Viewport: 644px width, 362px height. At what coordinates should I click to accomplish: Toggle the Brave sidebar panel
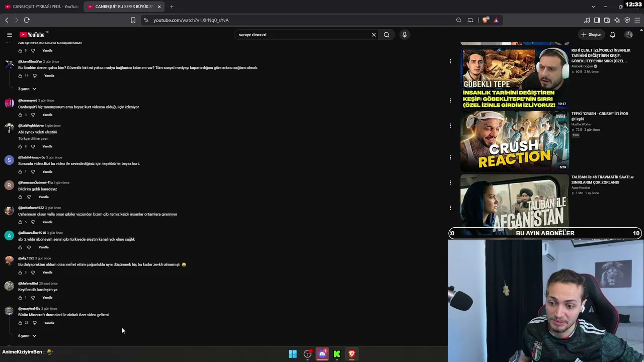tap(597, 20)
